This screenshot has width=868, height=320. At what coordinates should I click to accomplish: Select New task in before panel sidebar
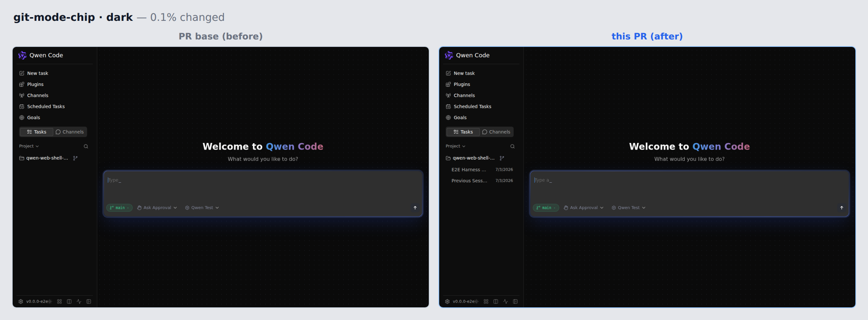[54, 73]
